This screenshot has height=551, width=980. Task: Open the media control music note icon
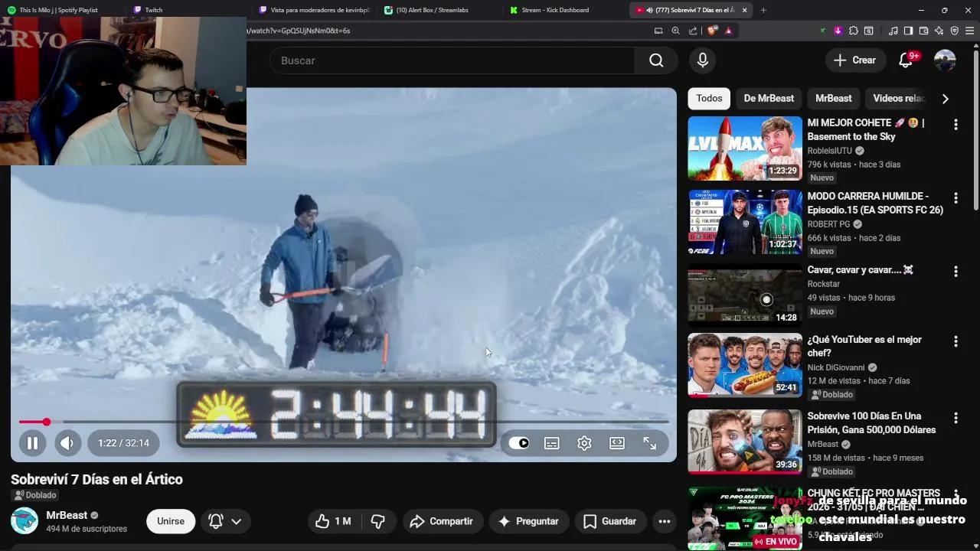(x=893, y=31)
